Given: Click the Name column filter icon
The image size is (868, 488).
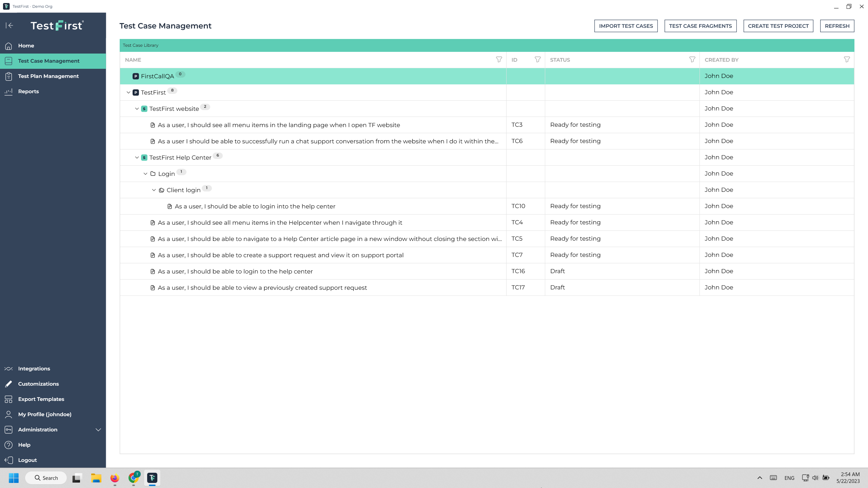Looking at the screenshot, I should pyautogui.click(x=499, y=60).
